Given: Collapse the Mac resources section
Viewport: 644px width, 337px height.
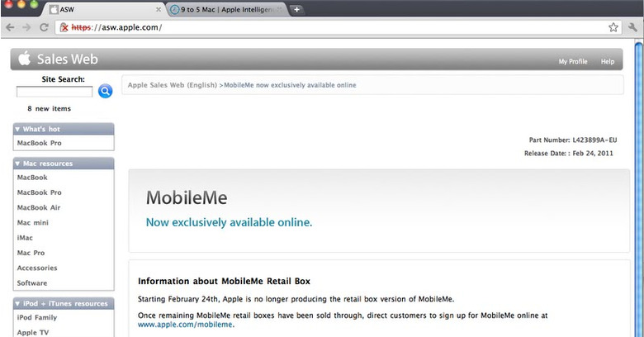Looking at the screenshot, I should [64, 164].
